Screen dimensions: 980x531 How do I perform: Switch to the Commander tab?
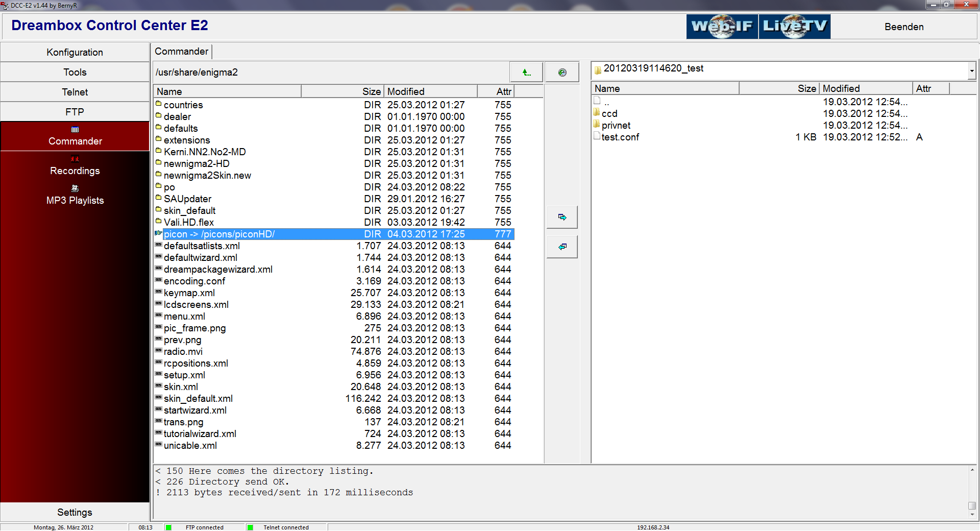click(181, 52)
